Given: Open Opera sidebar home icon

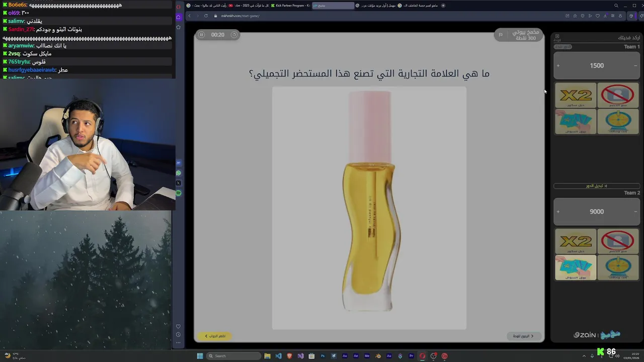Looking at the screenshot, I should tap(178, 17).
